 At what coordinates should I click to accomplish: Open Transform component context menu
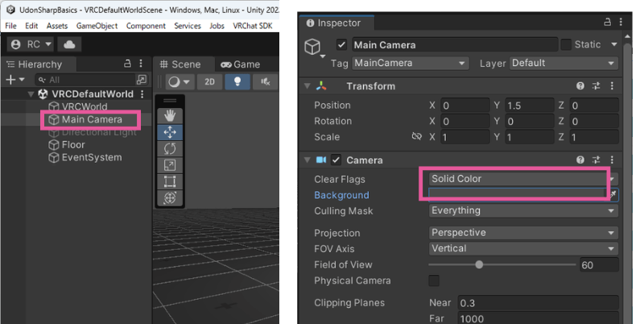[612, 85]
